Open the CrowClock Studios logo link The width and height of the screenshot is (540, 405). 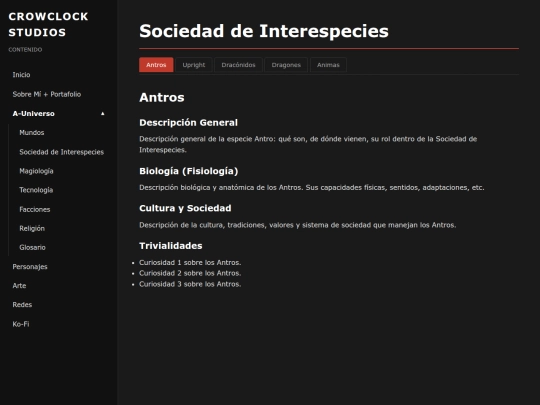[x=49, y=24]
